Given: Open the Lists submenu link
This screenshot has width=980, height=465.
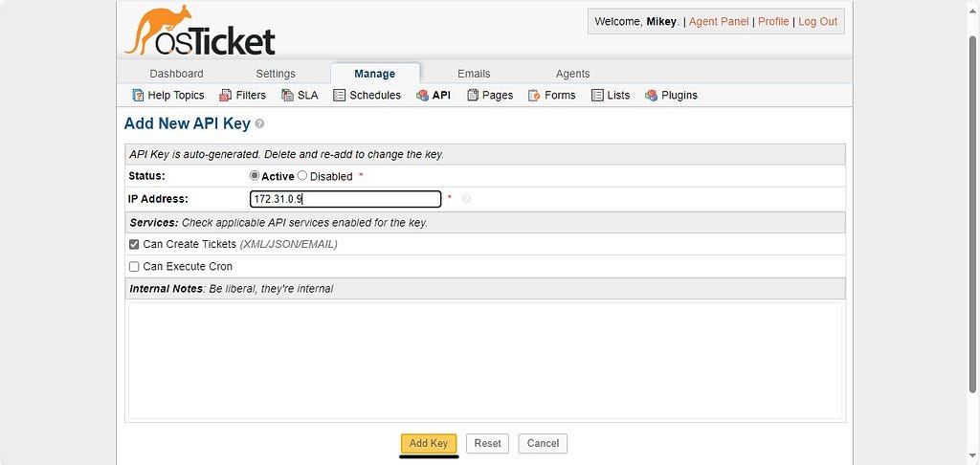Looking at the screenshot, I should pos(618,95).
